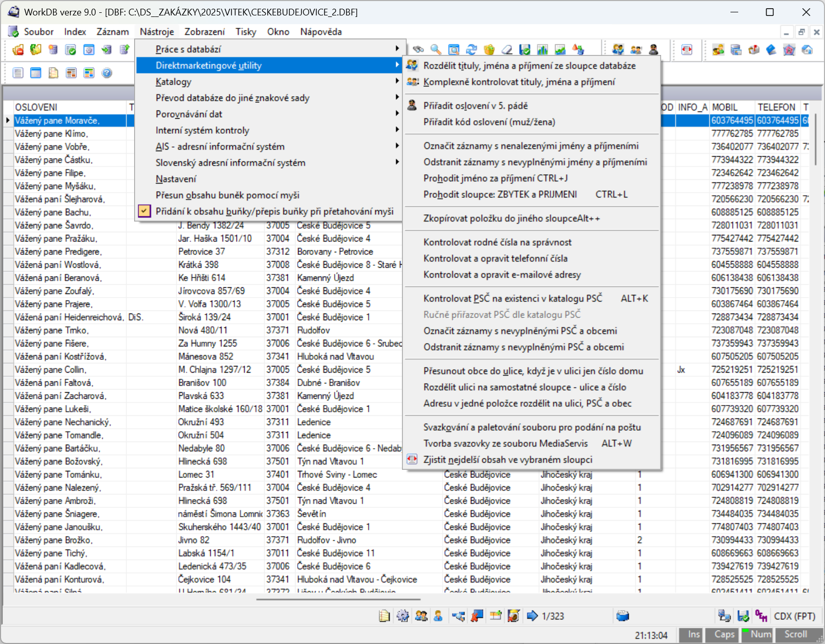Choose 'Zjistit nejdelší obsah ve vybraném sloupci'

(x=531, y=459)
